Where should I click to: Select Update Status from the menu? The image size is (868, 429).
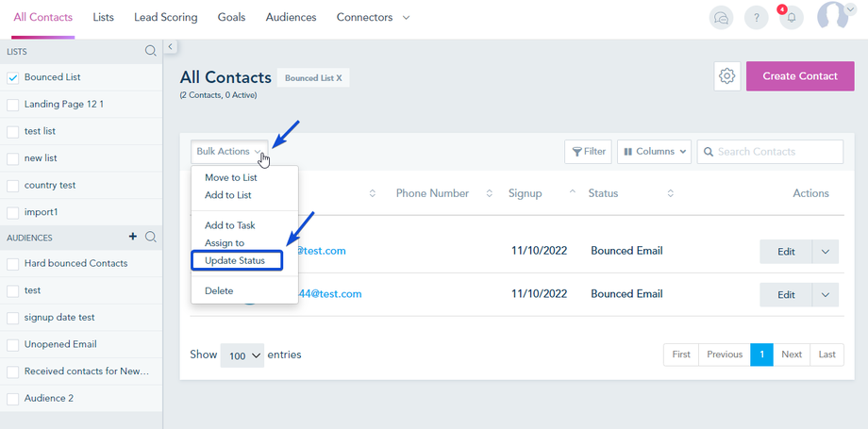(235, 260)
